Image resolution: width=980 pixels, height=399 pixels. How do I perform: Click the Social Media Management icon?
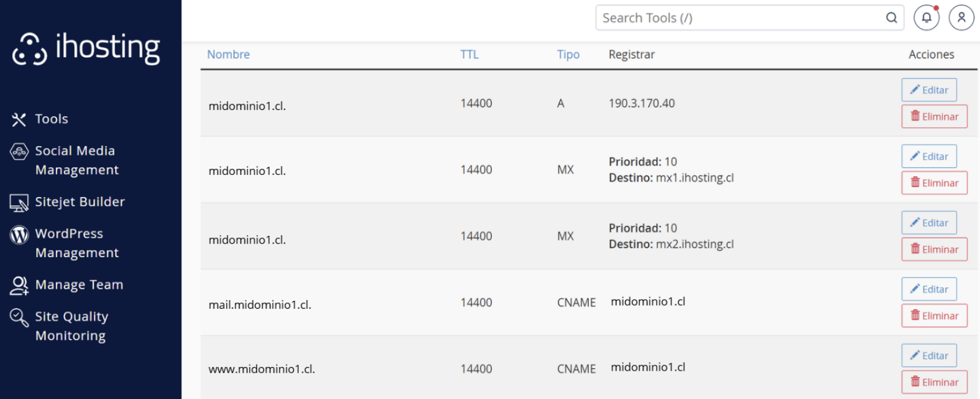[x=19, y=151]
